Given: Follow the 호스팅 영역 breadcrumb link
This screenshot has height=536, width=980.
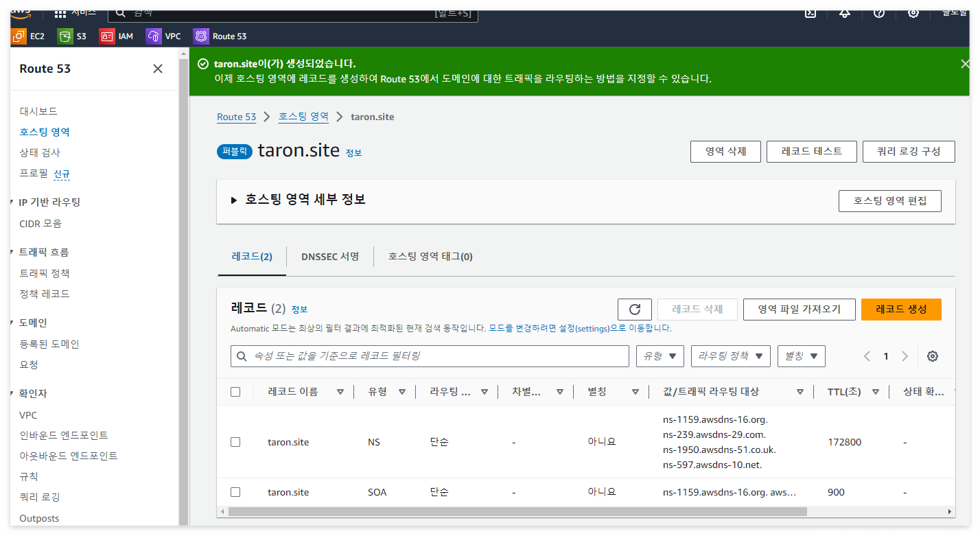Looking at the screenshot, I should click(303, 117).
